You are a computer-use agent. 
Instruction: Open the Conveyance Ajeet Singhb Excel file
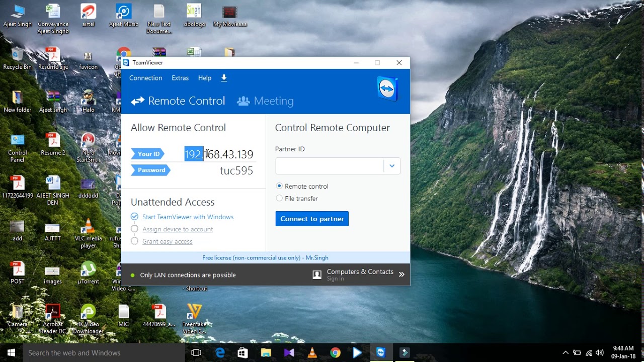coord(53,19)
